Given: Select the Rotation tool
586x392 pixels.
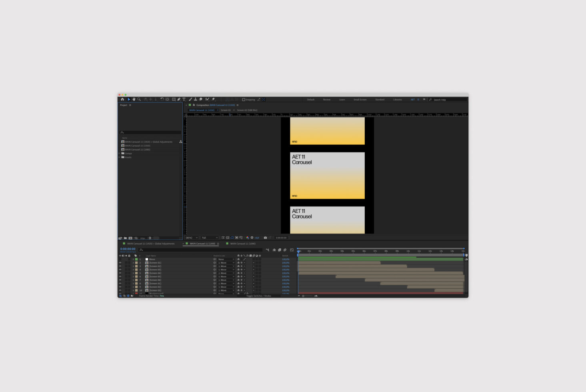Looking at the screenshot, I should [162, 99].
